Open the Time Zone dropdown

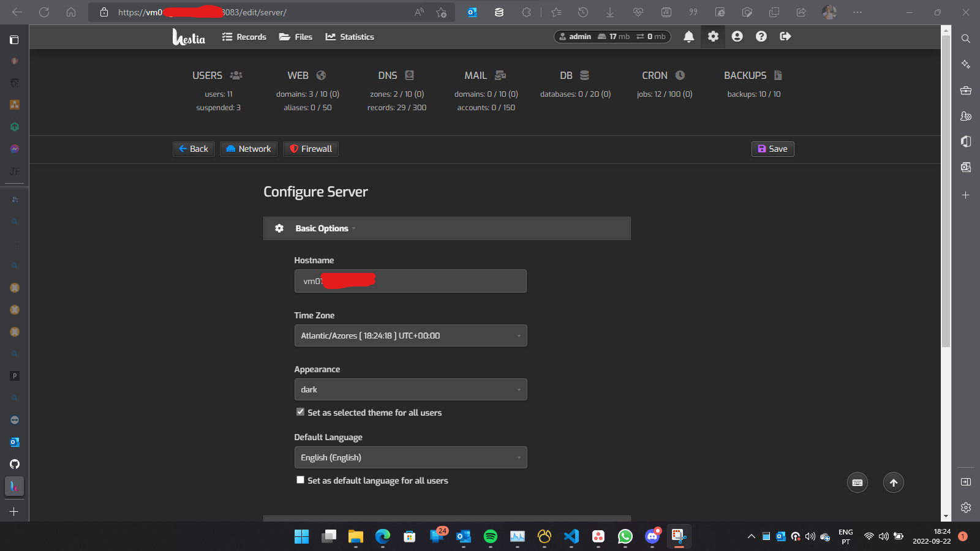tap(410, 335)
